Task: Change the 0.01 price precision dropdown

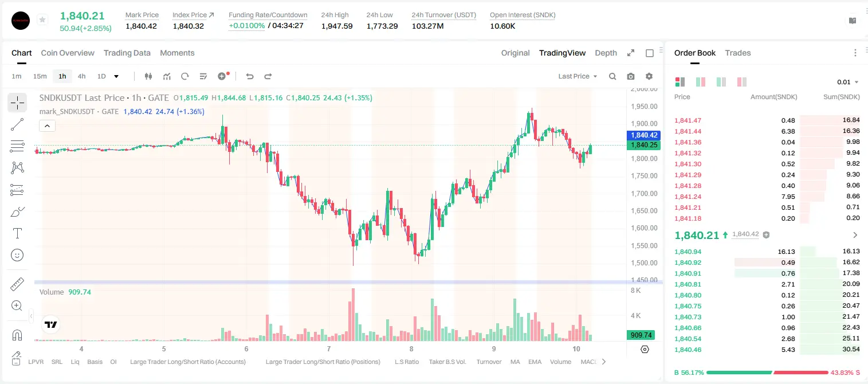Action: click(848, 82)
